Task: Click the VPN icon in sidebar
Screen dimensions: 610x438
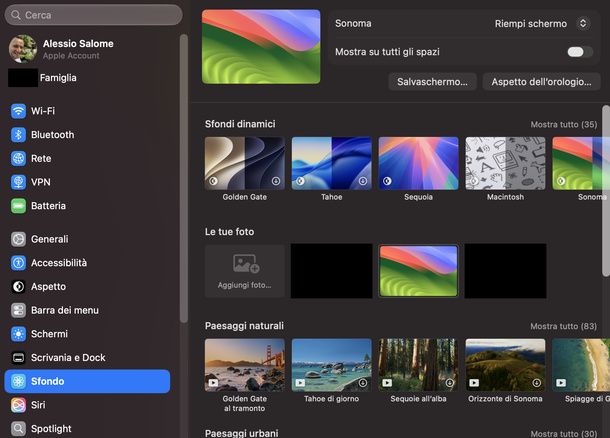Action: point(18,182)
